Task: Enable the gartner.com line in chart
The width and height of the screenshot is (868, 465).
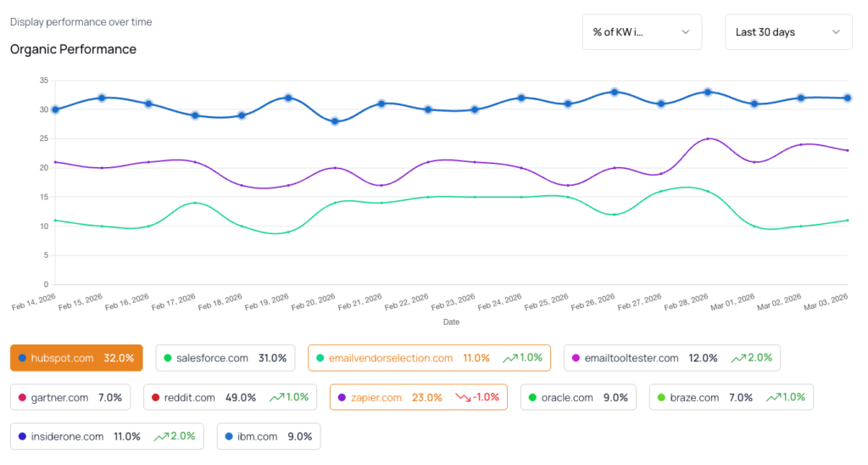Action: (70, 397)
